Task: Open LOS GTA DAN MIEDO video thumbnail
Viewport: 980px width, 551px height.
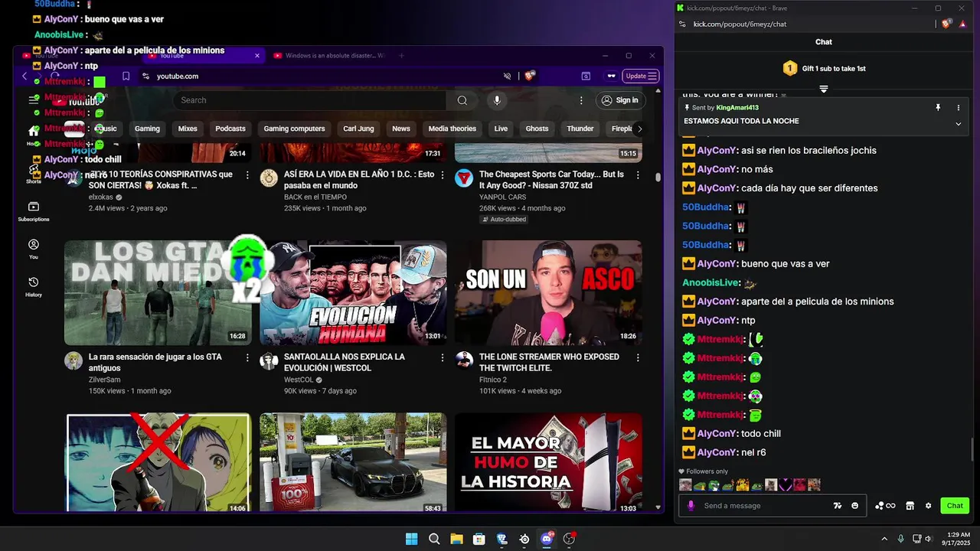Action: (x=158, y=293)
